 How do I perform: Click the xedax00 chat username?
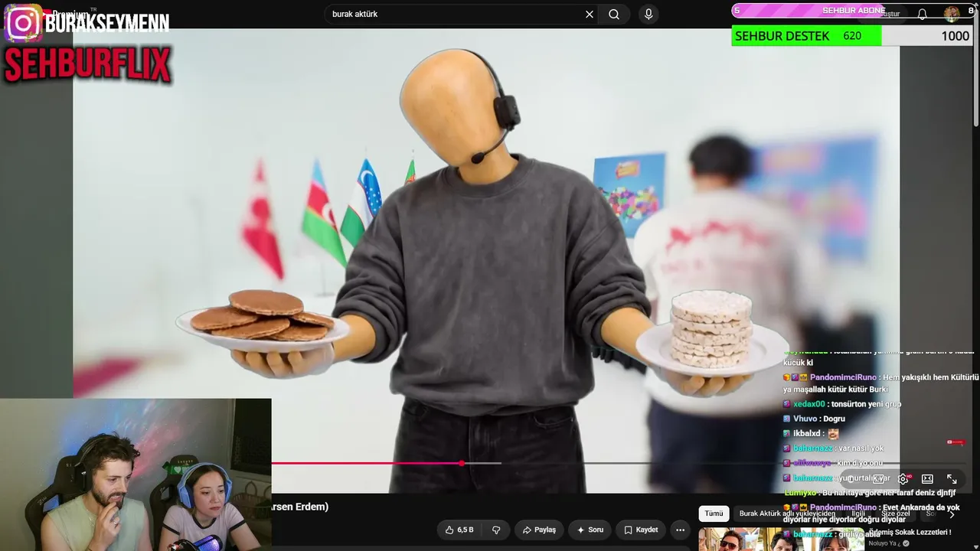pyautogui.click(x=809, y=404)
